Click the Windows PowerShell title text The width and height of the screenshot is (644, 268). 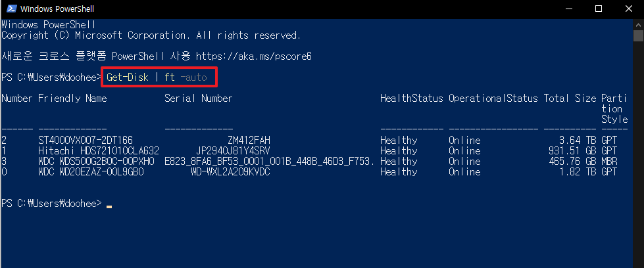coord(57,9)
